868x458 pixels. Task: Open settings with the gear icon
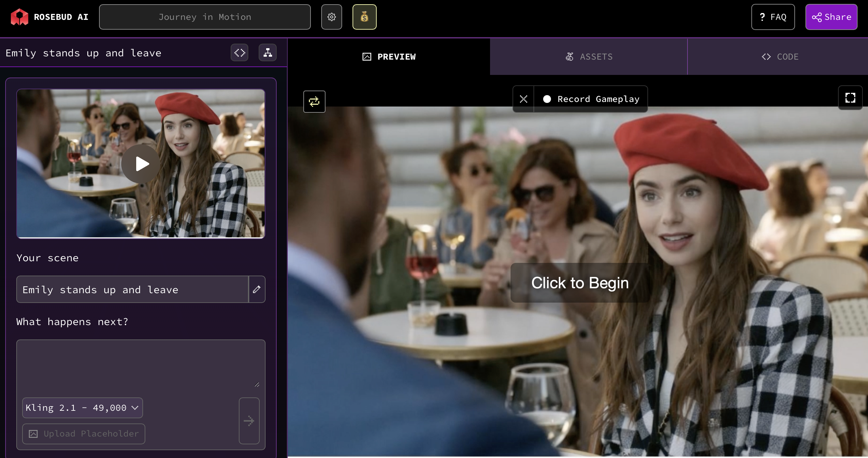click(x=331, y=17)
